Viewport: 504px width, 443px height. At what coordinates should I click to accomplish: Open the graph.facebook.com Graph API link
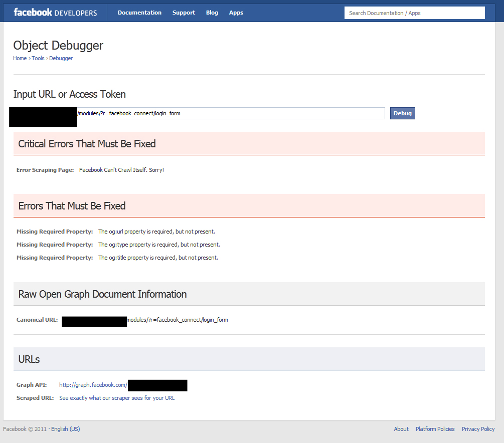(x=93, y=385)
